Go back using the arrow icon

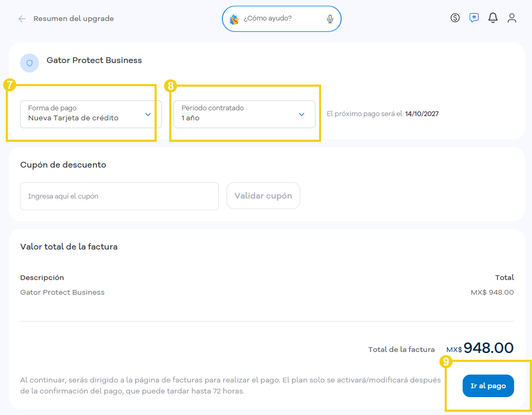coord(22,18)
